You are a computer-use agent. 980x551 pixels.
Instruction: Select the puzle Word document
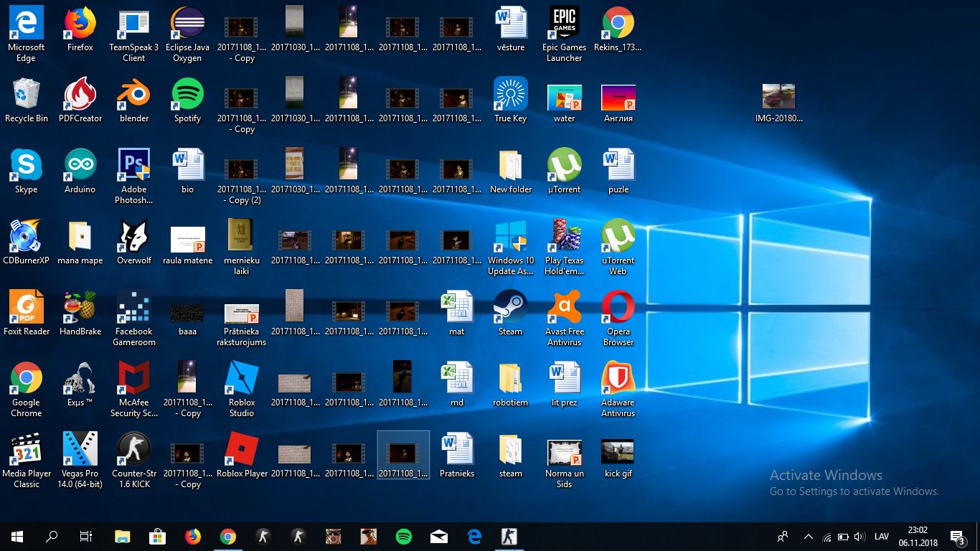[x=618, y=171]
